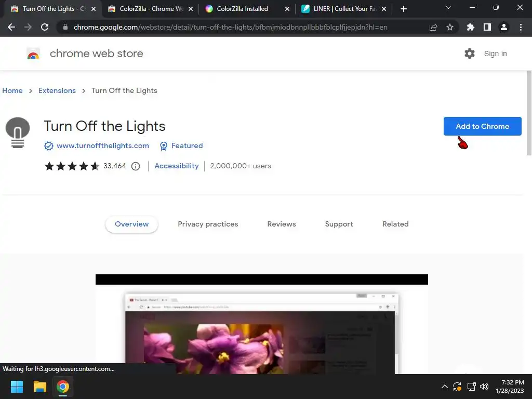Screen dimensions: 532x399
Task: Click Chrome icon in taskbar
Action: tap(63, 387)
